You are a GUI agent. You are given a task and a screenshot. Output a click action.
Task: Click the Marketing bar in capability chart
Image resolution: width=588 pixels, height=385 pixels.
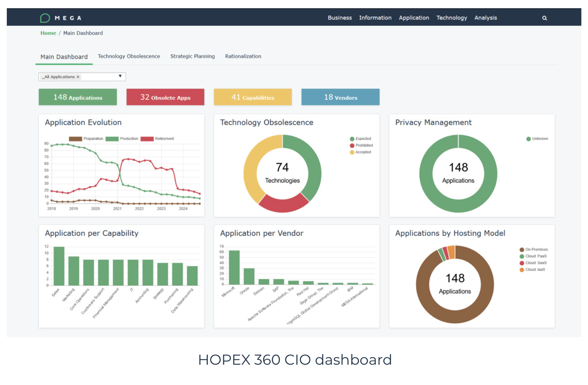(x=74, y=271)
